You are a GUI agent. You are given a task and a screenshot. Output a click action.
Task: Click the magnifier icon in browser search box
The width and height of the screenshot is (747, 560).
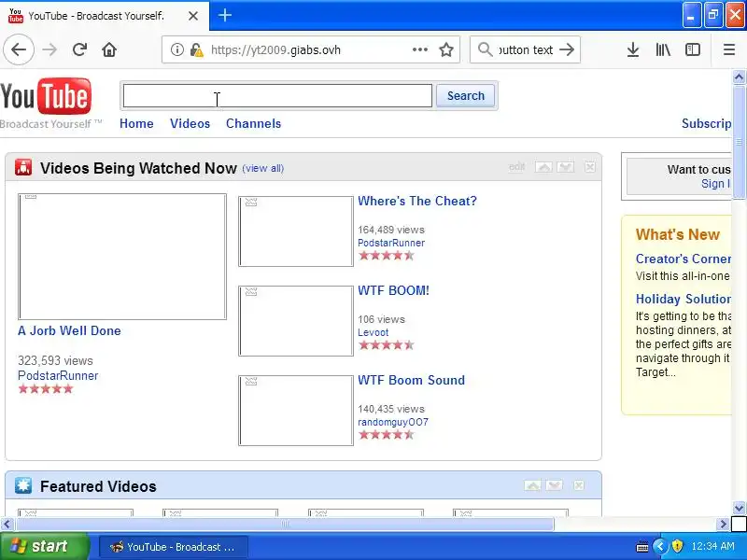pos(485,49)
